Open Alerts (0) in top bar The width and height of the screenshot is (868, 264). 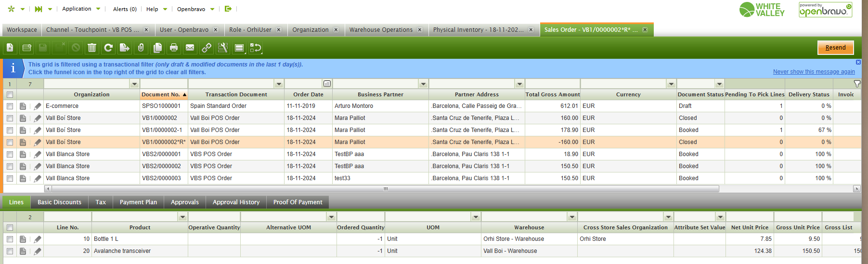pos(125,9)
